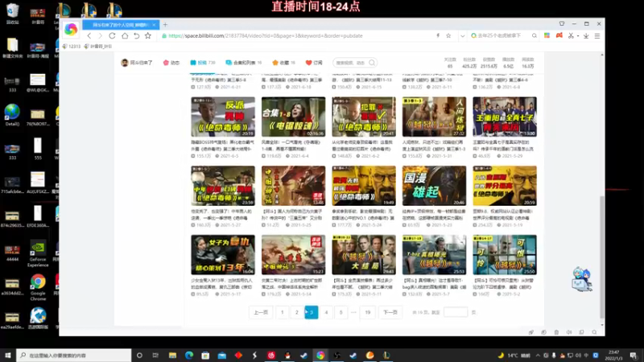Switch to the 订阅 tab
This screenshot has height=362, width=644.
tap(314, 63)
